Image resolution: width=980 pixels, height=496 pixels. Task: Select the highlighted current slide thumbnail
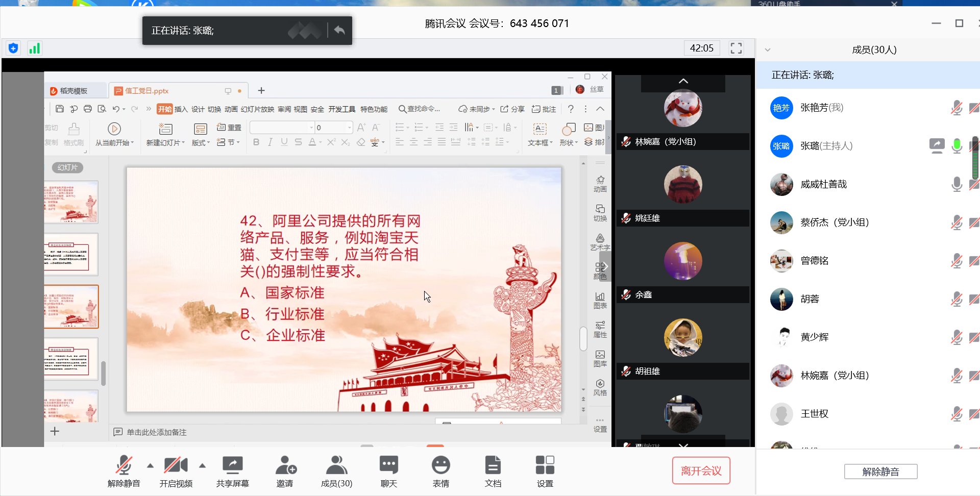click(71, 307)
